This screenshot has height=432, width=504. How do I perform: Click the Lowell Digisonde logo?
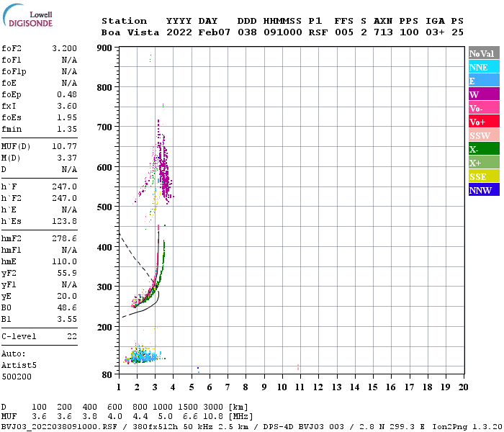[27, 15]
